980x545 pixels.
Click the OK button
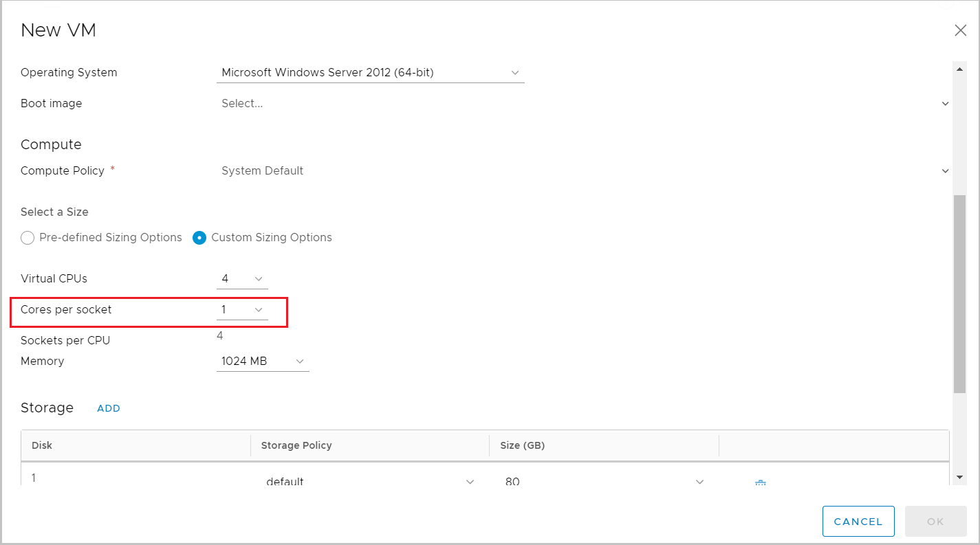pyautogui.click(x=935, y=522)
